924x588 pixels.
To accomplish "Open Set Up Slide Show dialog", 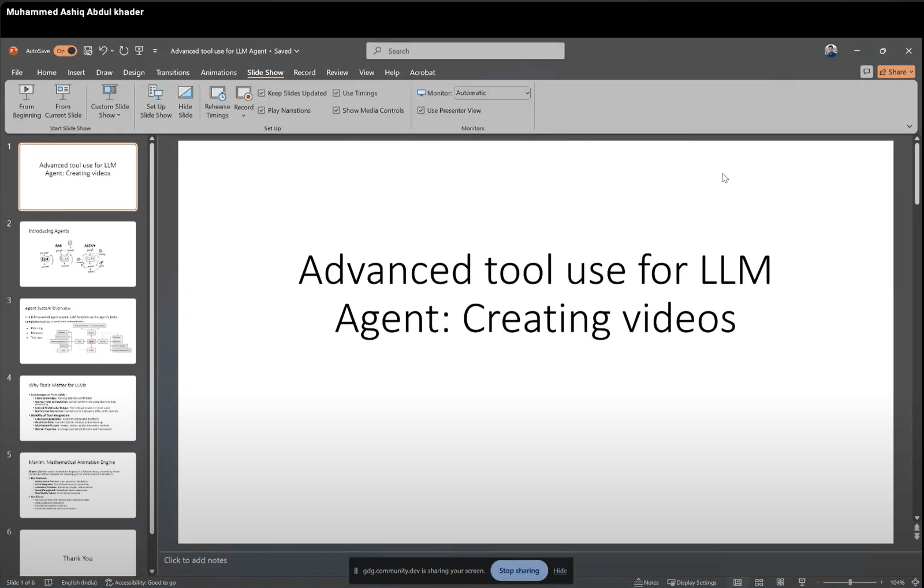I will [x=156, y=102].
